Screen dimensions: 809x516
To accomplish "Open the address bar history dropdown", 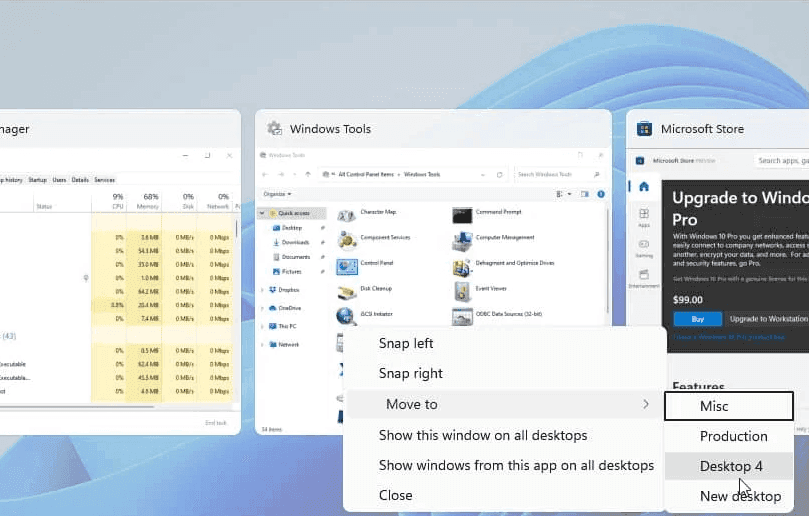I will tap(483, 174).
